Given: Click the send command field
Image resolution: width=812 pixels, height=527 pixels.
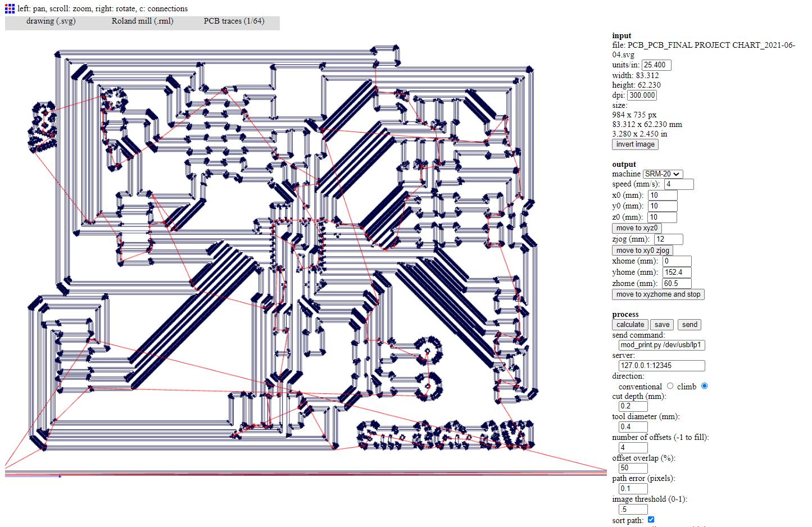Looking at the screenshot, I should pos(661,345).
